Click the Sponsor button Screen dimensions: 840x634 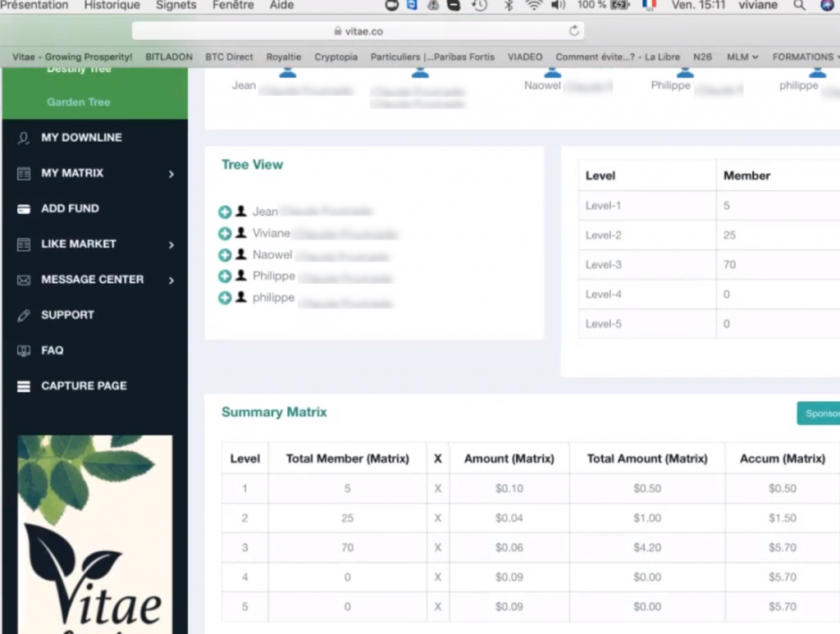pos(819,413)
